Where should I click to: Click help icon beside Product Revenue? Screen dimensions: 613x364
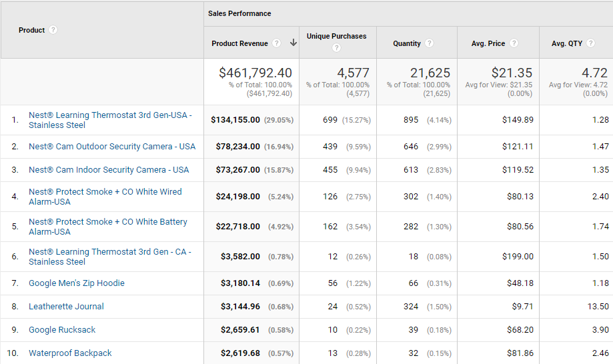pyautogui.click(x=276, y=43)
